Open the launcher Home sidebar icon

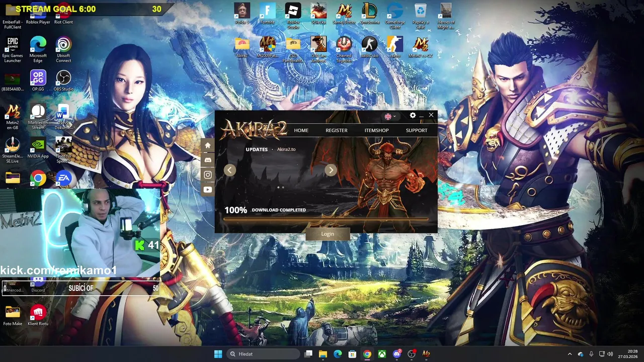207,145
